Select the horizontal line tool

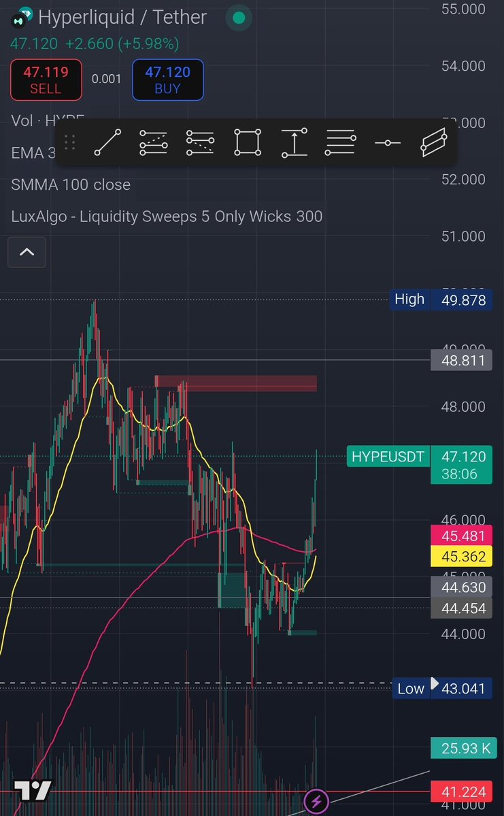pyautogui.click(x=388, y=143)
